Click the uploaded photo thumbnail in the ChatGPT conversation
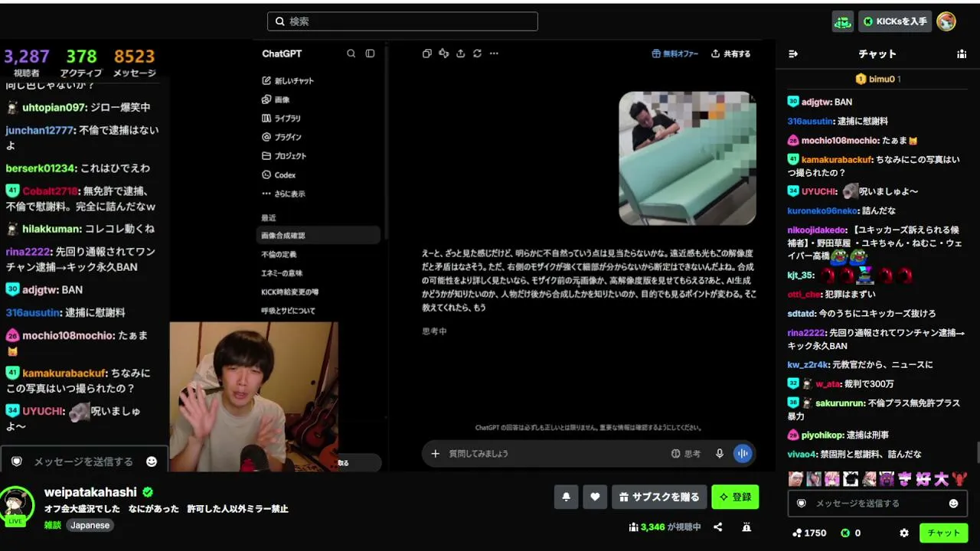Image resolution: width=980 pixels, height=551 pixels. 688,158
